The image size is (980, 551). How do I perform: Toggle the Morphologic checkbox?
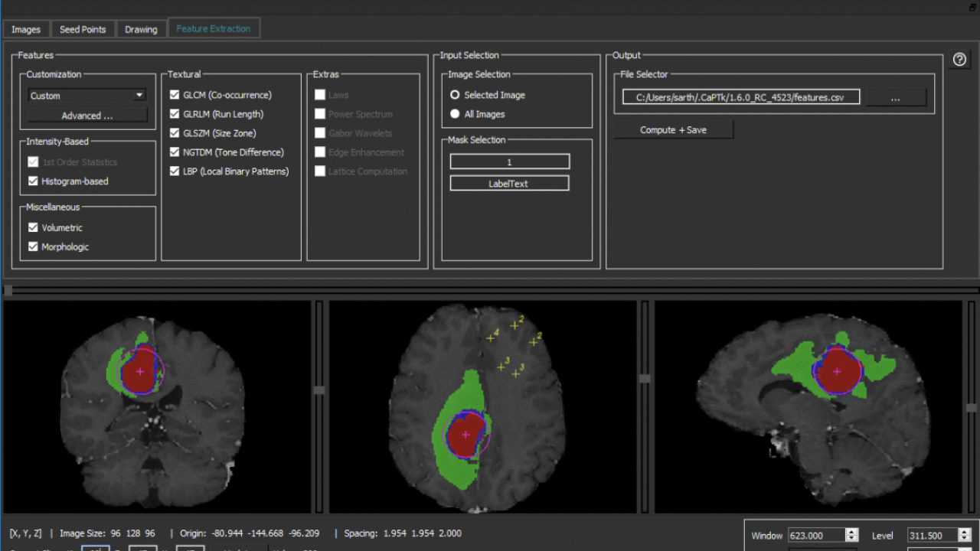[33, 246]
